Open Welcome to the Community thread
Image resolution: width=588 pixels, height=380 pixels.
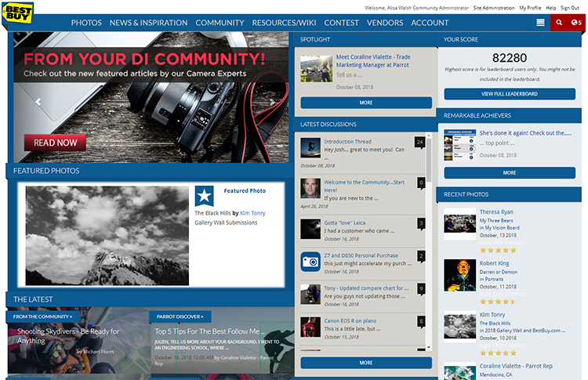click(x=364, y=186)
